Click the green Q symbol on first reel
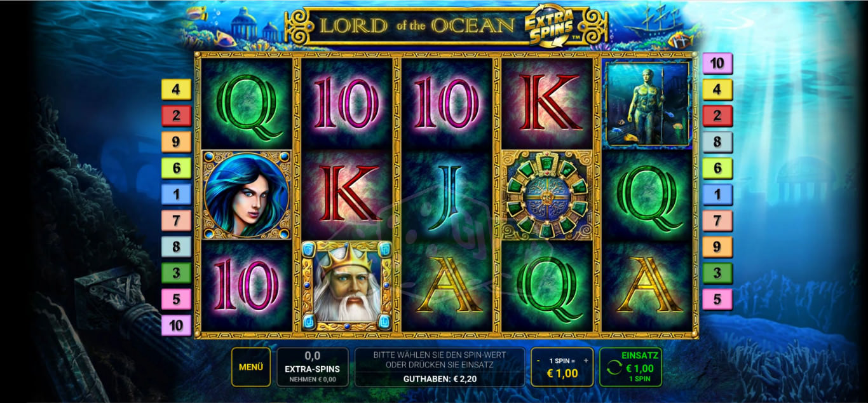 [247, 104]
